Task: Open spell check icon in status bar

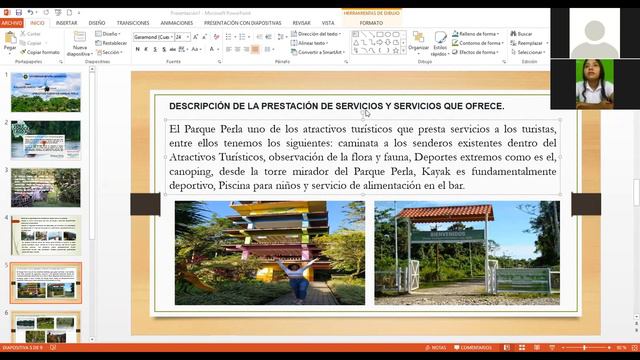Action: (53, 348)
